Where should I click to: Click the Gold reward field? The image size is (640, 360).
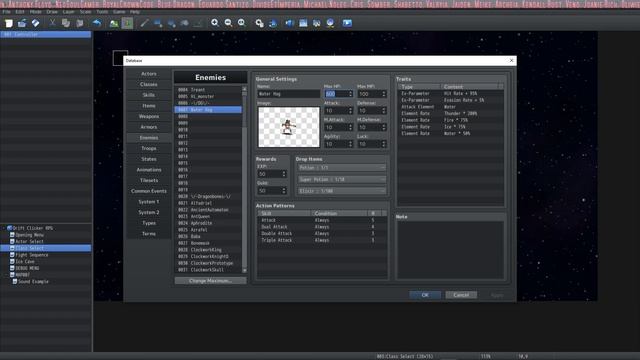tap(271, 191)
